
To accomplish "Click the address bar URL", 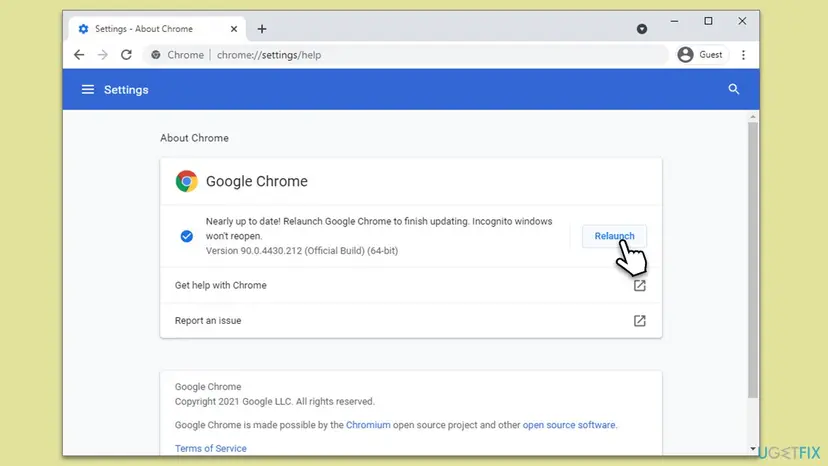I will tap(269, 55).
